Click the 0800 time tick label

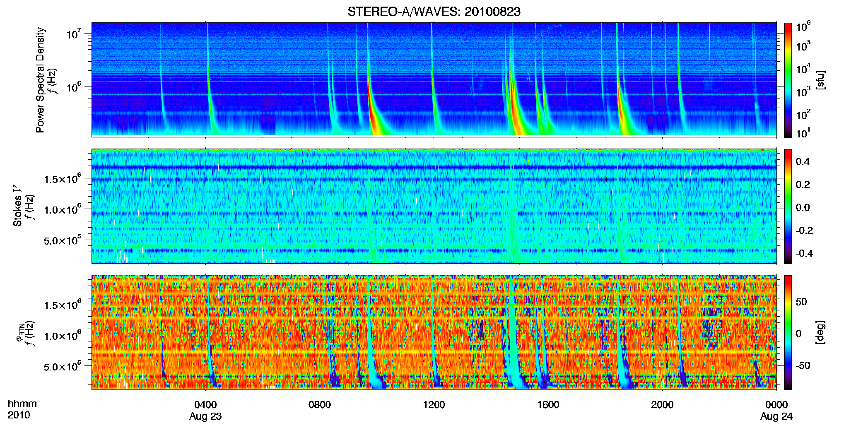(x=320, y=404)
